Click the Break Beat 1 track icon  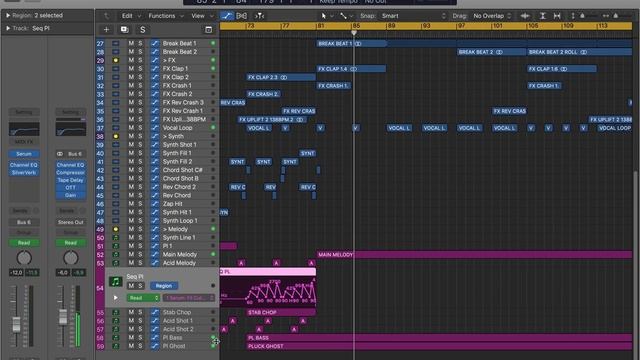coord(116,43)
